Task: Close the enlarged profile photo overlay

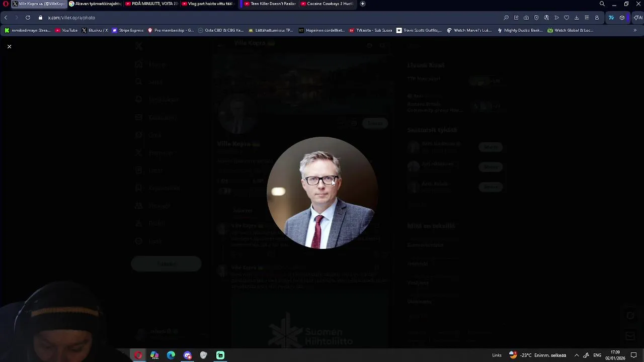Action: 9,46
